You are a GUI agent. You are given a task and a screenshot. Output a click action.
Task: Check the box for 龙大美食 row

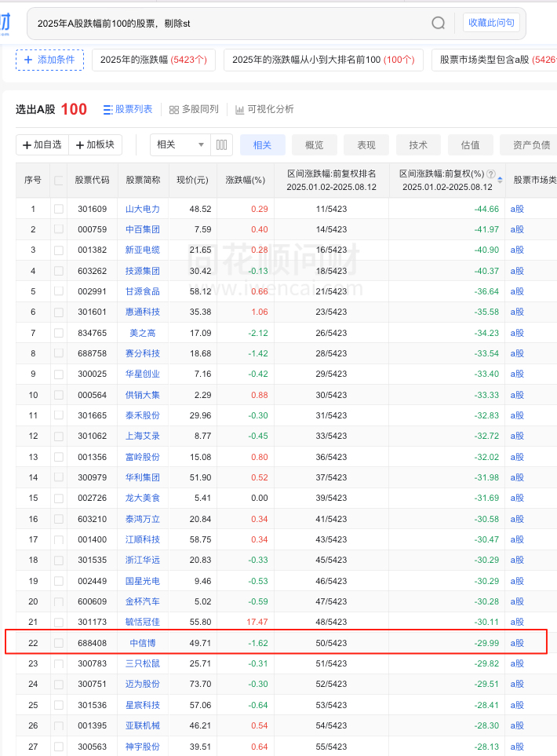59,498
